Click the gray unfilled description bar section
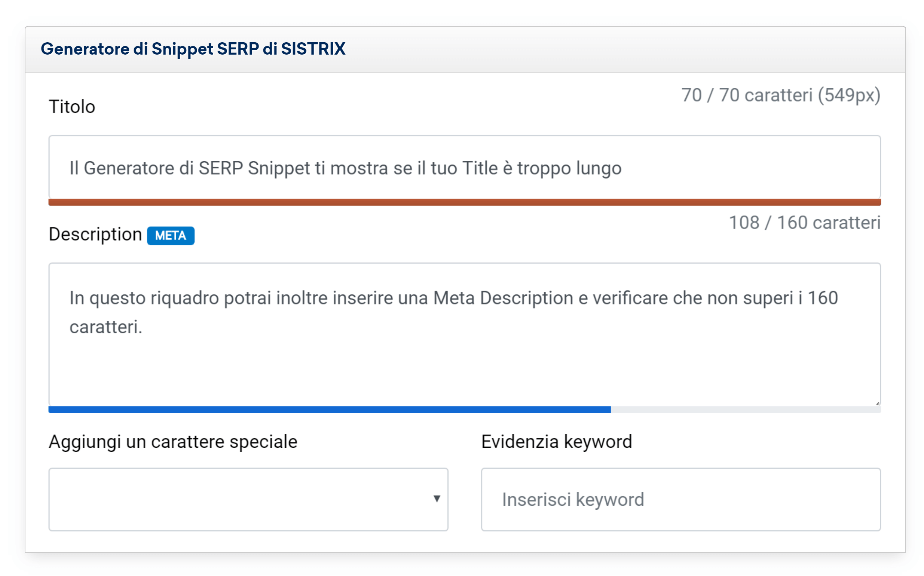This screenshot has height=576, width=924. (x=745, y=410)
